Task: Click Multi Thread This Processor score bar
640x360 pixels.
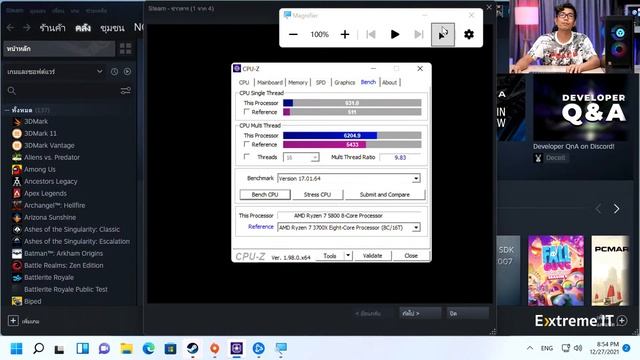Action: (352, 135)
